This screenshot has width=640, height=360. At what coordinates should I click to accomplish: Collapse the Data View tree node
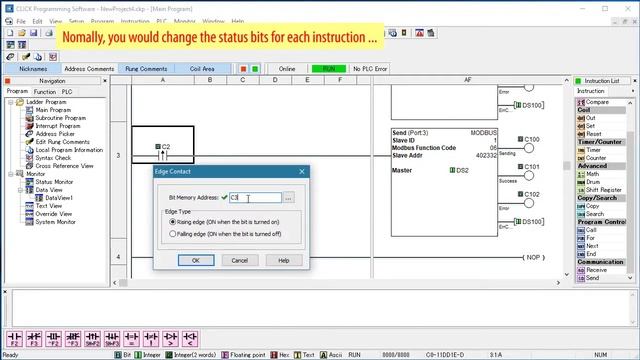20,190
